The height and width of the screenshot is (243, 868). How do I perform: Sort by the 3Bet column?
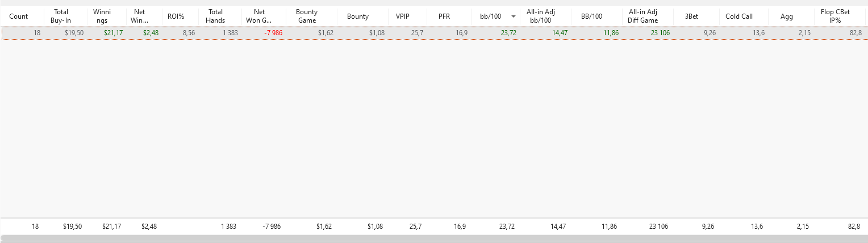tap(691, 16)
